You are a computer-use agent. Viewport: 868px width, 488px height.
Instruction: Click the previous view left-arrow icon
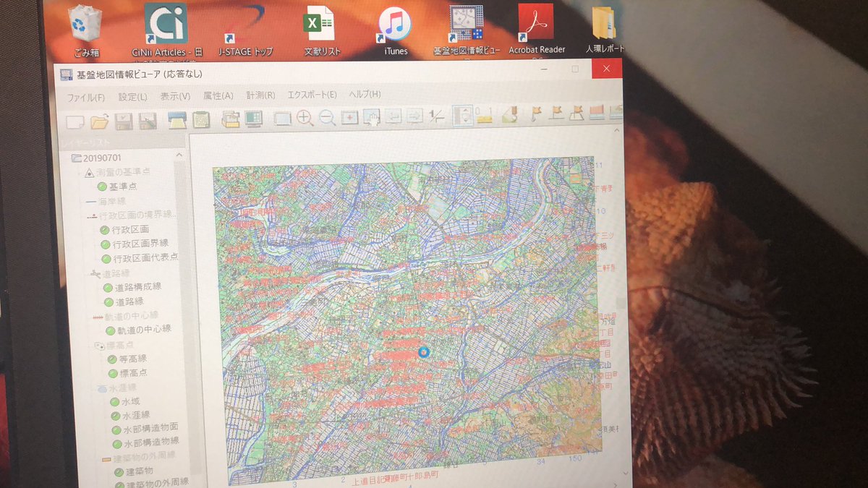tap(394, 117)
